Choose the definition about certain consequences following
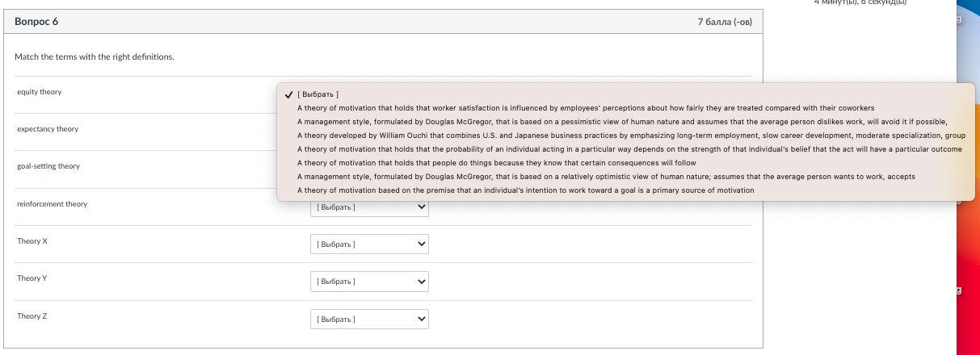Image resolution: width=980 pixels, height=355 pixels. point(625,163)
